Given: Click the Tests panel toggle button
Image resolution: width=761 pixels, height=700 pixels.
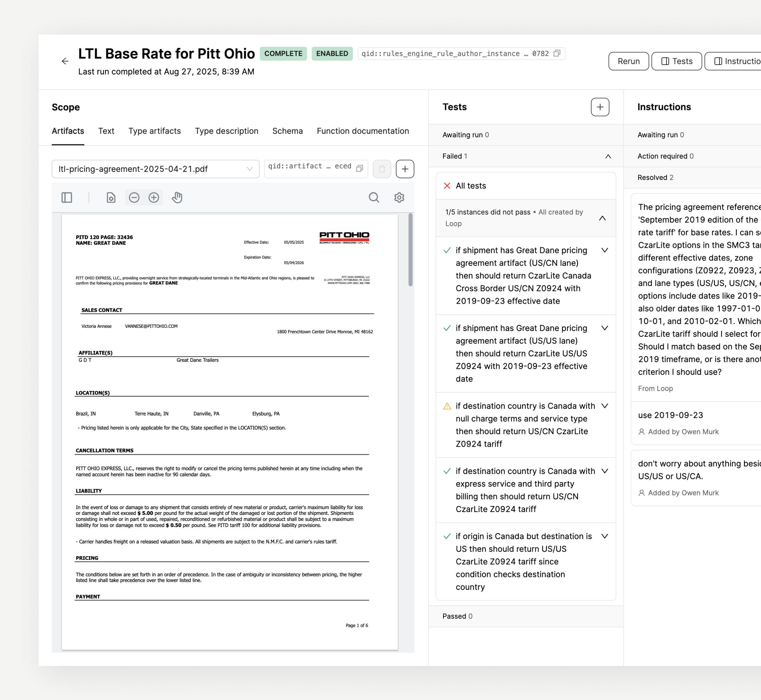Looking at the screenshot, I should [x=677, y=61].
